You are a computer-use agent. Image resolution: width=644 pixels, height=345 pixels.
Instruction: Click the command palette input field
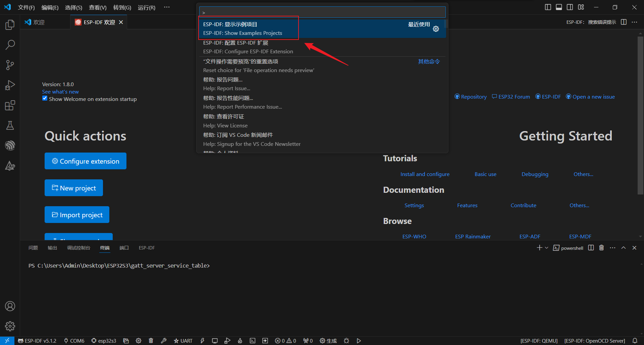pyautogui.click(x=322, y=12)
